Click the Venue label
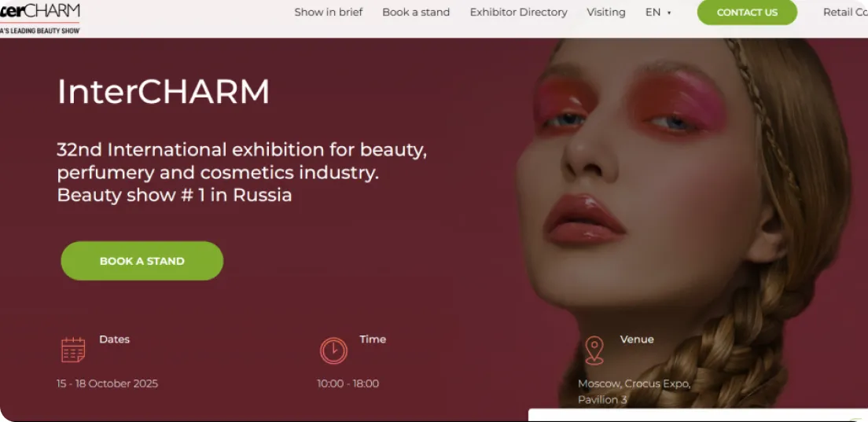Image resolution: width=868 pixels, height=422 pixels. coord(637,339)
